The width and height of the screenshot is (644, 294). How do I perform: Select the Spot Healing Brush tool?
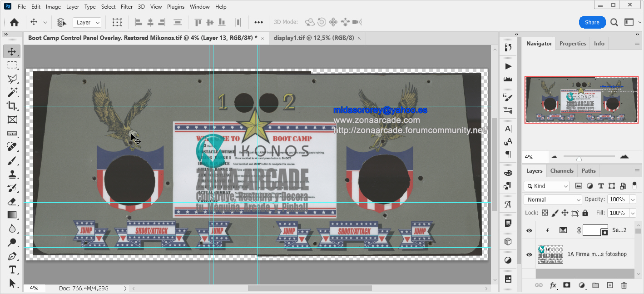click(x=12, y=146)
